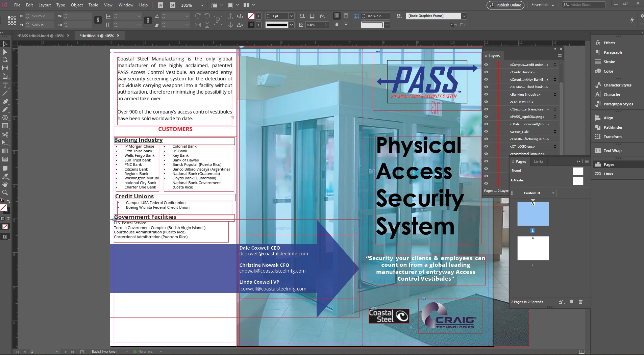This screenshot has width=644, height=355.
Task: Select the Rectangle tool
Action: [x=5, y=126]
